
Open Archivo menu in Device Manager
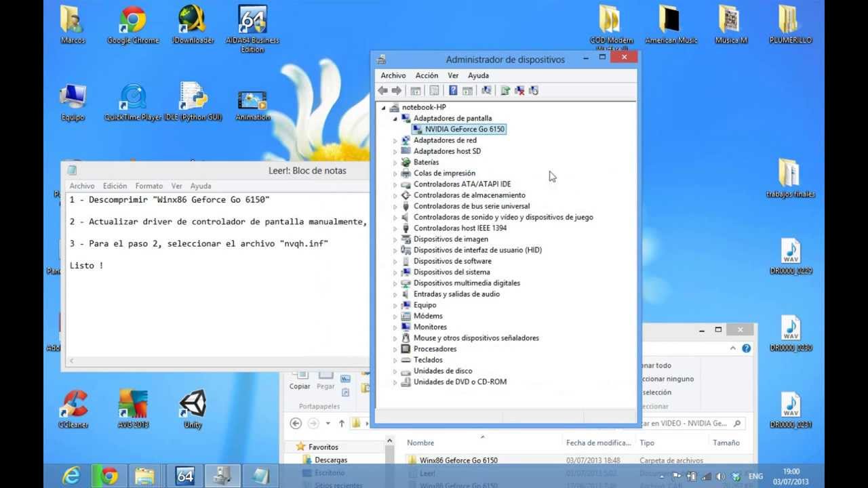pyautogui.click(x=393, y=75)
